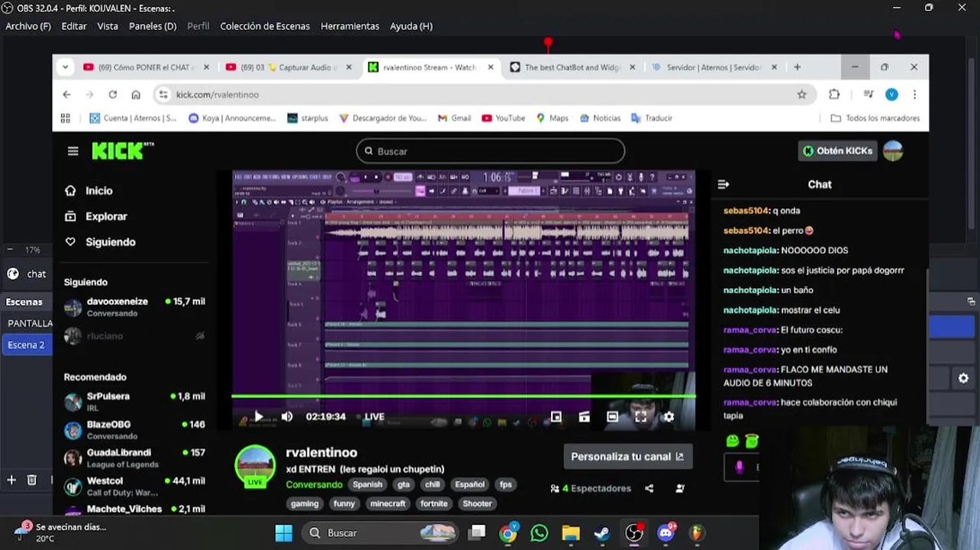
Task: Open the stream player settings gear
Action: click(669, 416)
